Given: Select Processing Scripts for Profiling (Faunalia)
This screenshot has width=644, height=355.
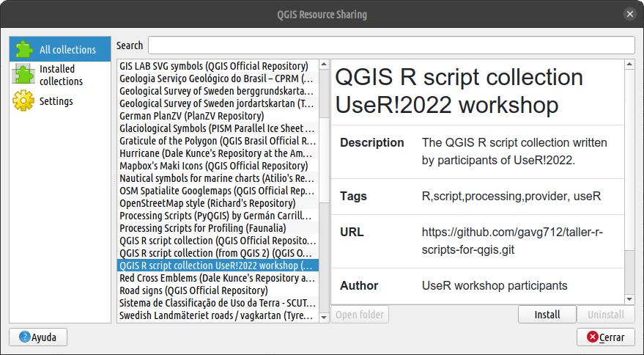Looking at the screenshot, I should (202, 228).
